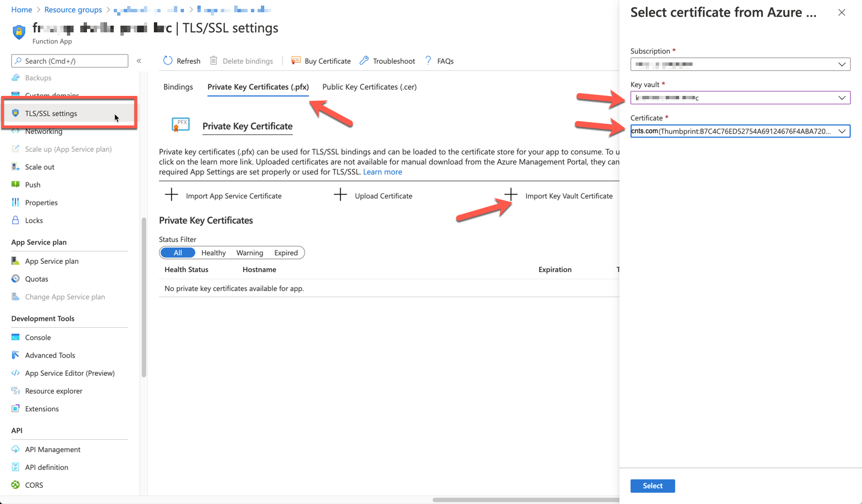
Task: Click the Scale out icon
Action: (16, 167)
